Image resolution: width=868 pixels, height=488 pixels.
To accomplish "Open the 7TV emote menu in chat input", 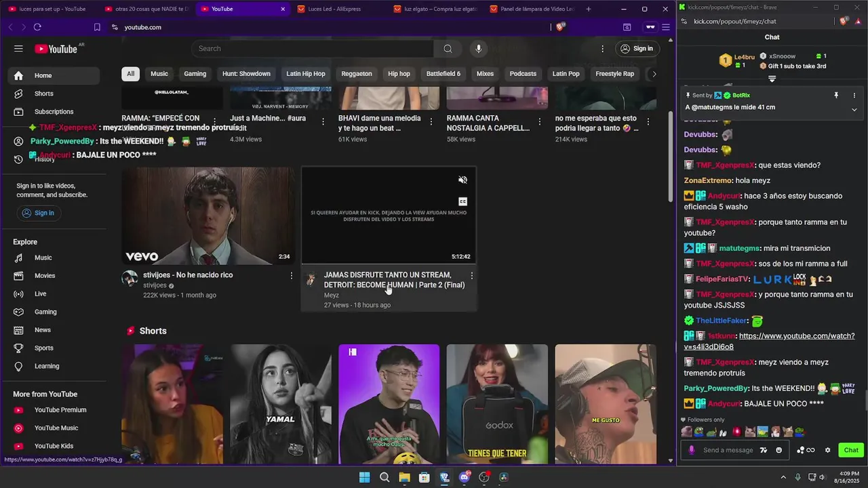I will click(x=764, y=450).
